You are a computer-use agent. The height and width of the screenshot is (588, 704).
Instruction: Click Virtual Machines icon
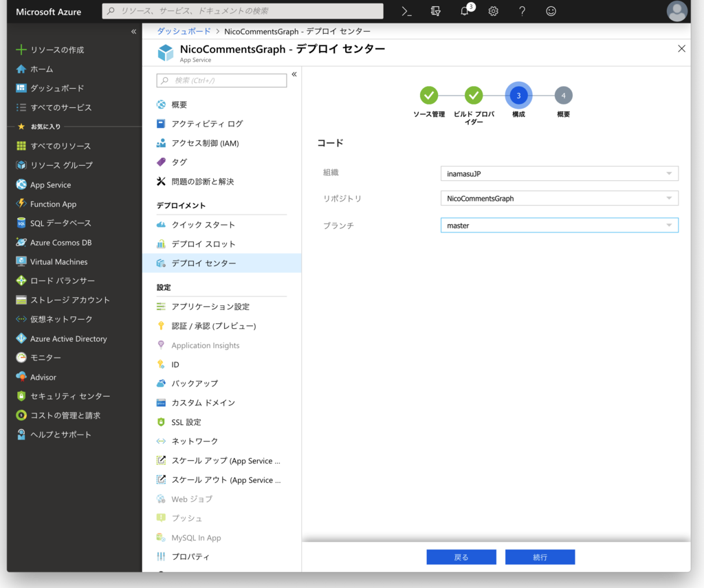(21, 261)
